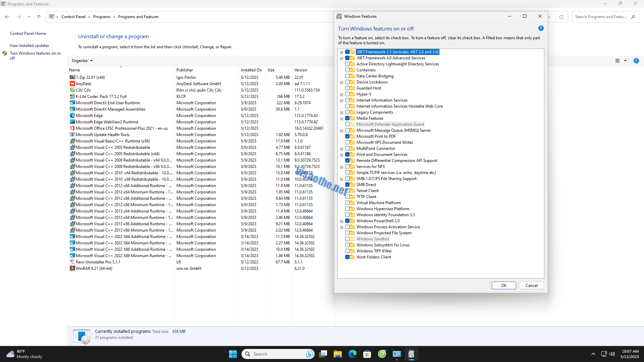Select Windows PowerShell 2.0 feature item

click(378, 221)
